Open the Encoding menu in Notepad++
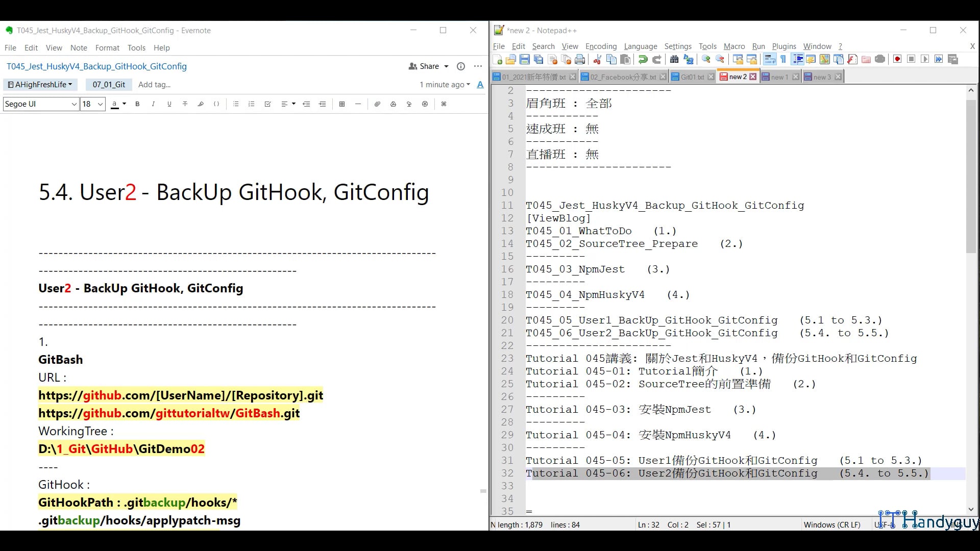The width and height of the screenshot is (980, 551). tap(601, 46)
